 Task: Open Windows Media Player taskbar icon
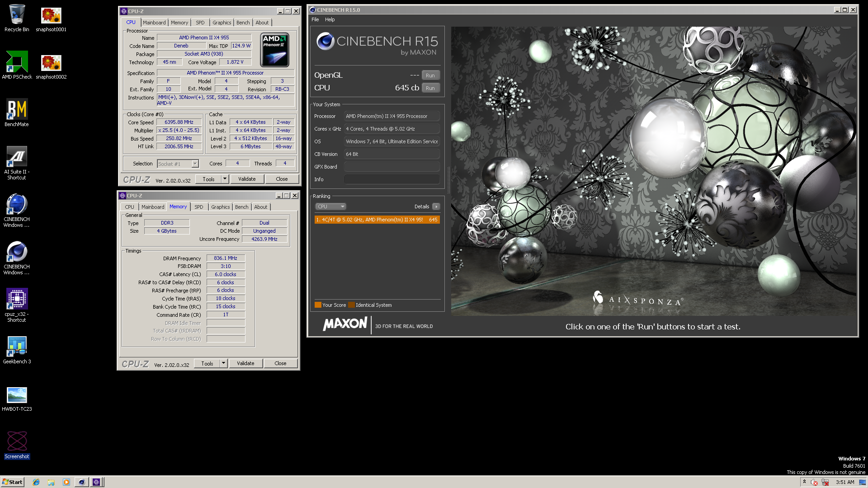[x=66, y=482]
